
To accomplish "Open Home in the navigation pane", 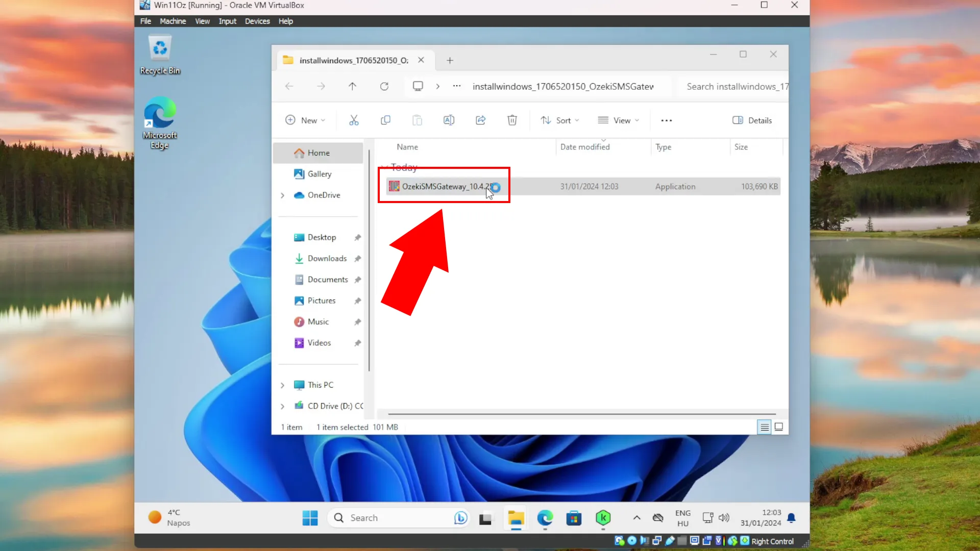I will 318,153.
